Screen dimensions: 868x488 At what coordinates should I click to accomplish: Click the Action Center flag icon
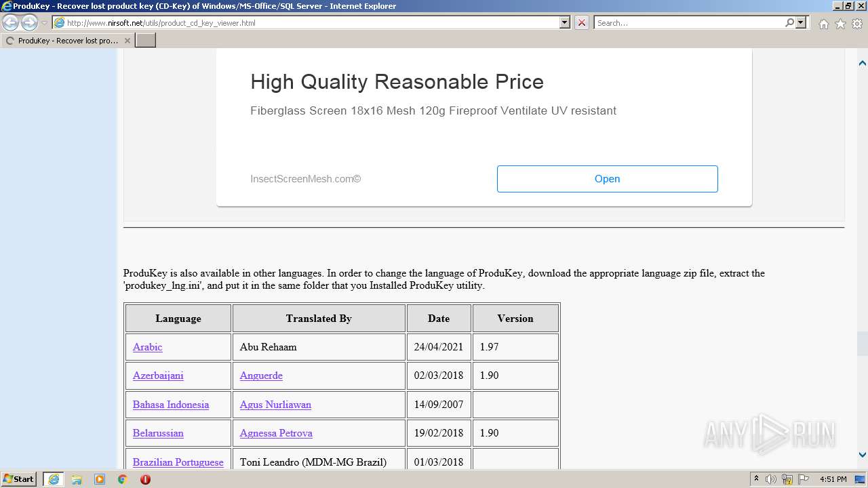click(804, 479)
